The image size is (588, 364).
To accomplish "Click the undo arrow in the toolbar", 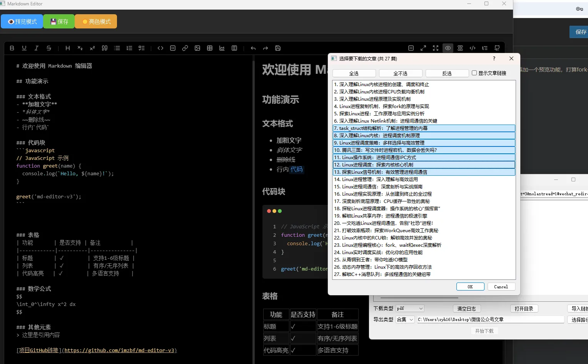I will [253, 48].
